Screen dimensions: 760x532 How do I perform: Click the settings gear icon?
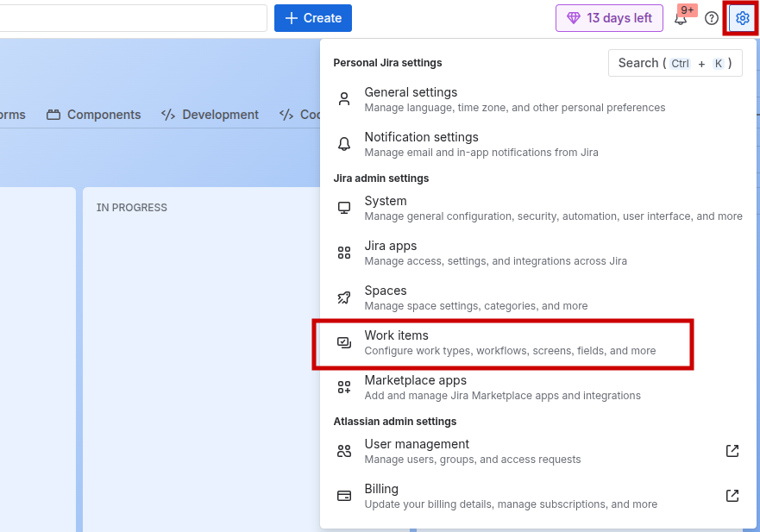(742, 18)
